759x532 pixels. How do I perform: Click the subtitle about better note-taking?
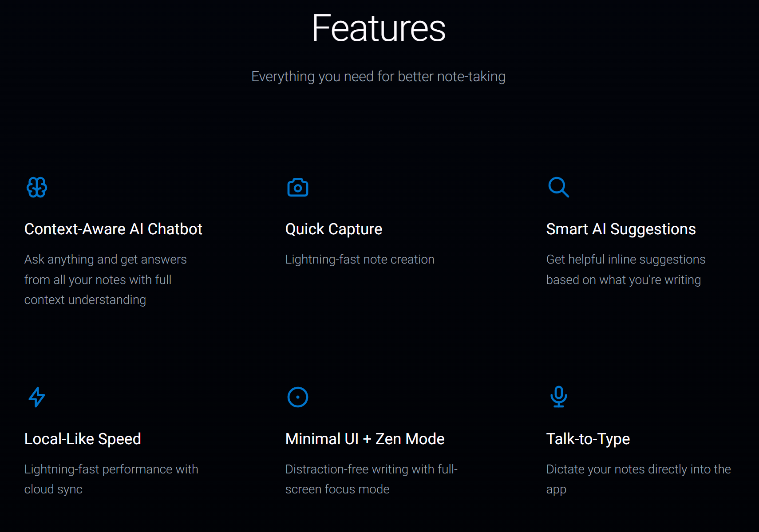pos(378,77)
